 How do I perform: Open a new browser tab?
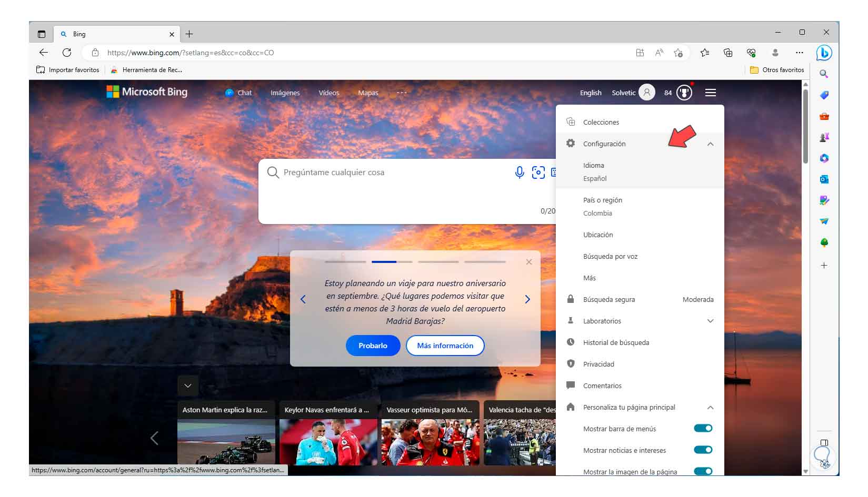(x=189, y=34)
